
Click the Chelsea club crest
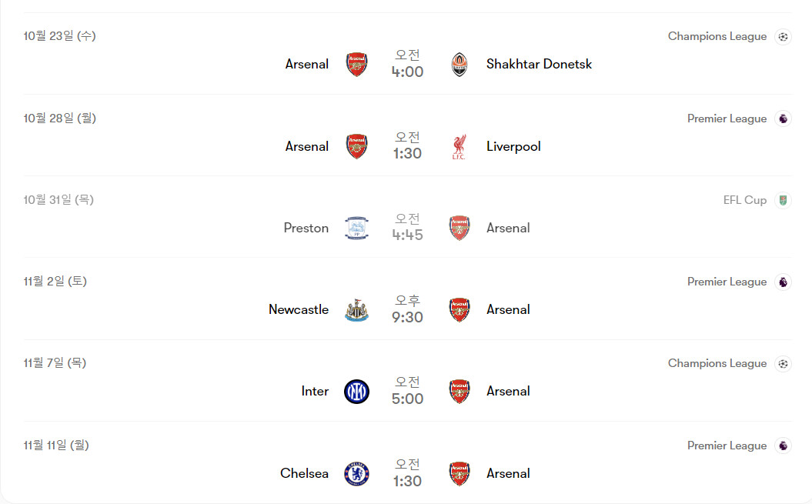356,474
